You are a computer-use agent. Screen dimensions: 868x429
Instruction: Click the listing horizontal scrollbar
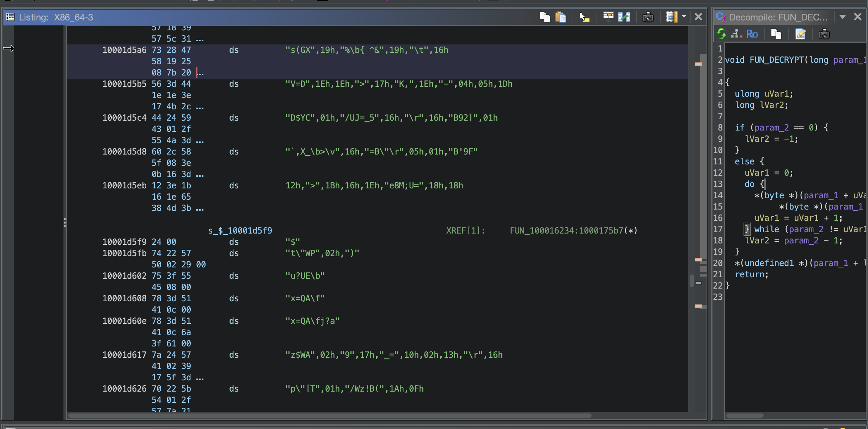[x=330, y=416]
